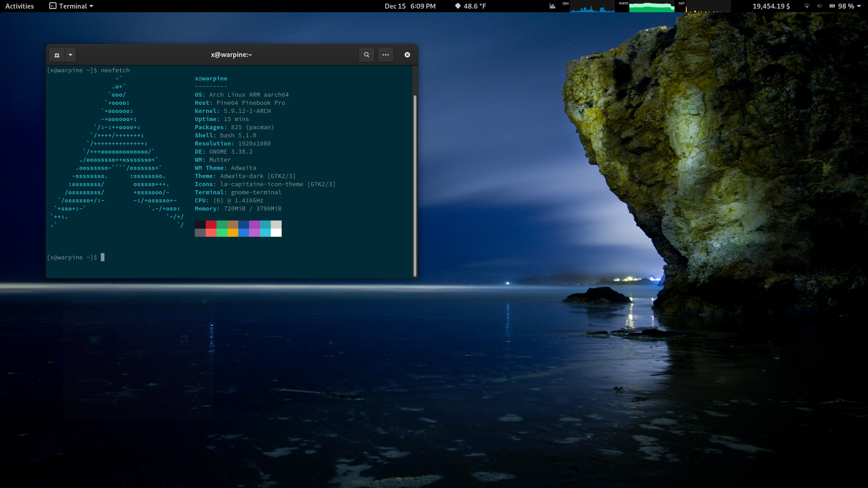Click the 'Memory: 720MiB / 3796MiB' line
This screenshot has height=488, width=868.
[x=238, y=209]
